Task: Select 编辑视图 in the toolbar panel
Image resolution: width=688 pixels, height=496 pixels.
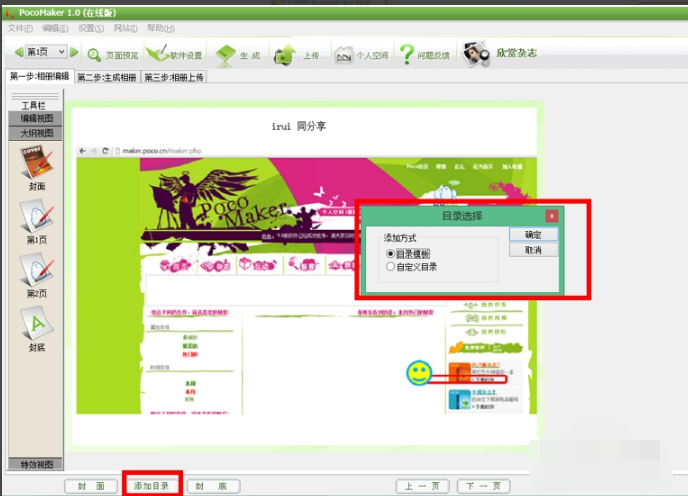Action: pos(36,118)
